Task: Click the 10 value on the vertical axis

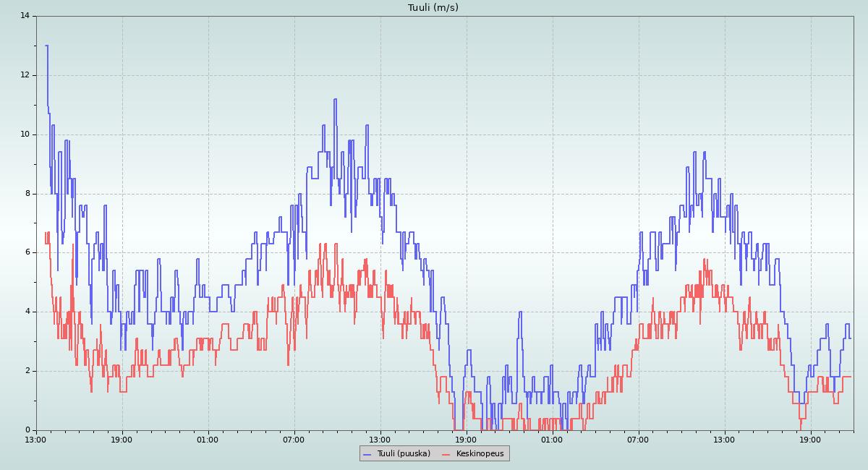Action: pyautogui.click(x=25, y=134)
